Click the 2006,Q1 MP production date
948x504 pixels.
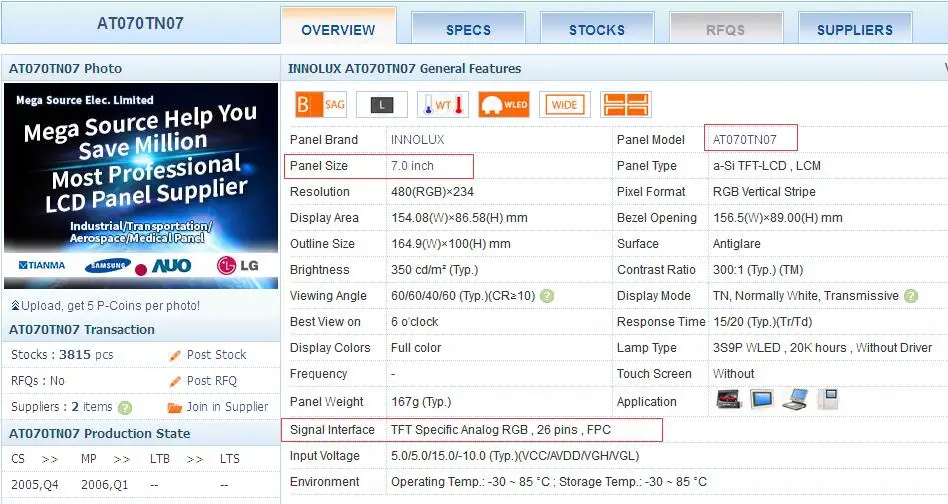[105, 485]
